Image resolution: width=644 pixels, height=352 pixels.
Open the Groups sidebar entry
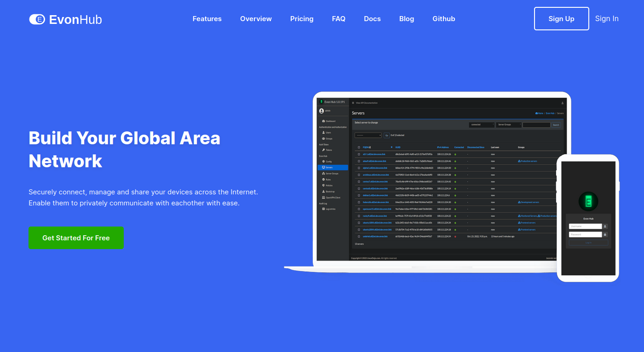tap(323, 138)
